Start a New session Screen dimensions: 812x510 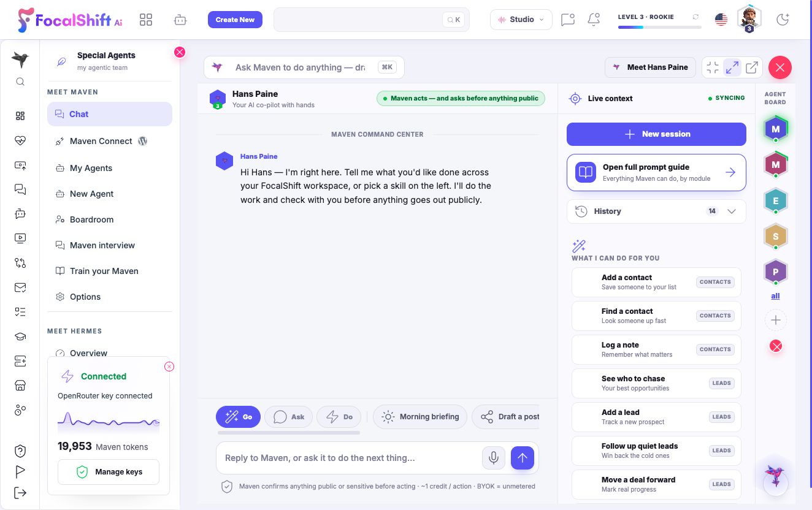click(x=656, y=134)
